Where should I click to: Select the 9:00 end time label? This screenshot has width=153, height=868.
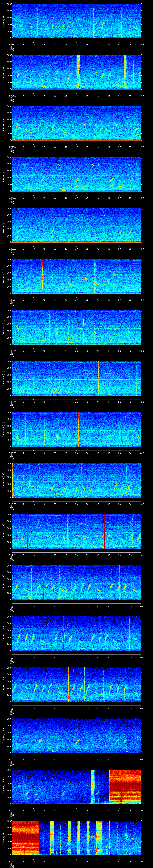point(141,402)
